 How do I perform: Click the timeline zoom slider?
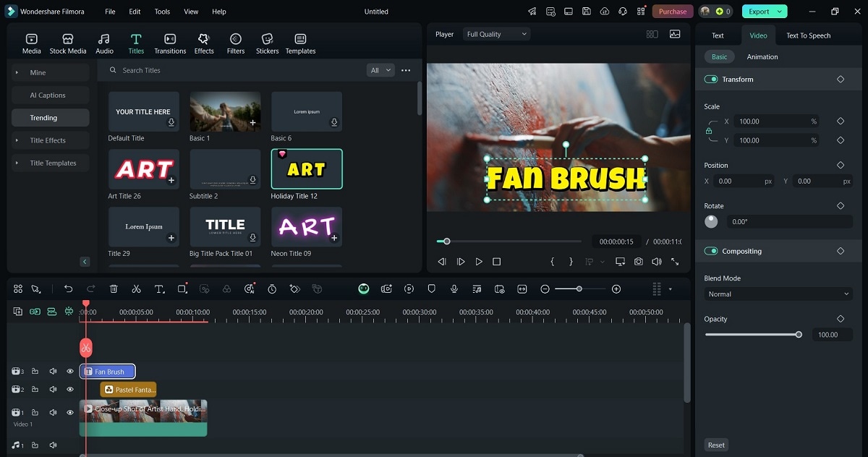579,289
